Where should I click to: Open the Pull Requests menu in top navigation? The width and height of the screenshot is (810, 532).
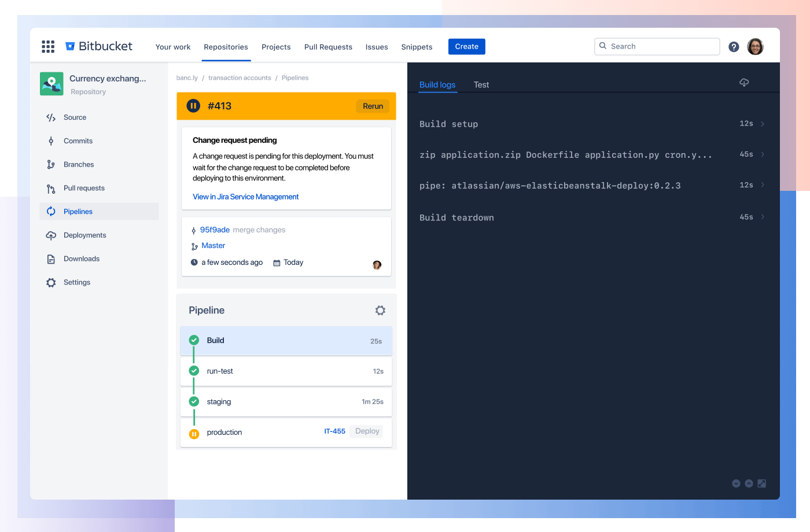coord(328,47)
